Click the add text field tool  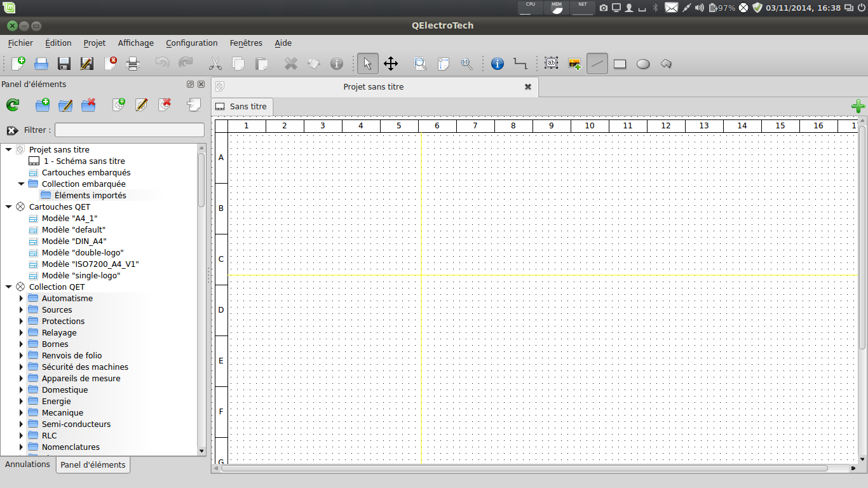pyautogui.click(x=551, y=64)
